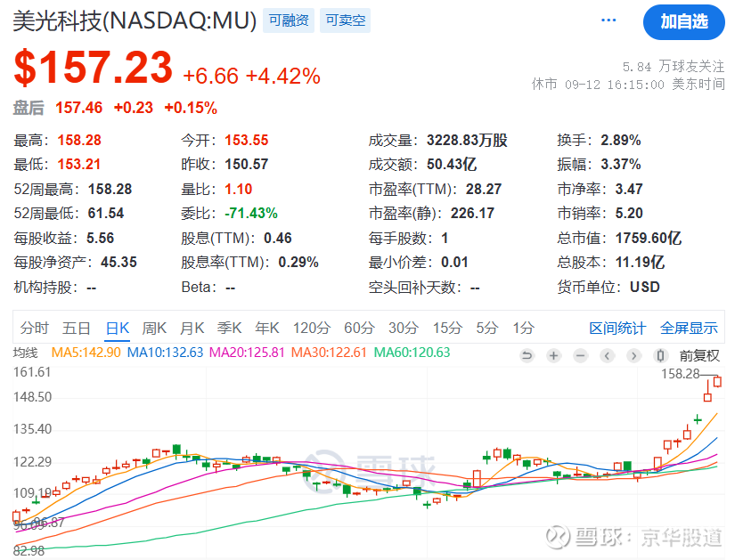This screenshot has width=743, height=560.
Task: Click the 量比 value 1.10
Action: tap(239, 190)
